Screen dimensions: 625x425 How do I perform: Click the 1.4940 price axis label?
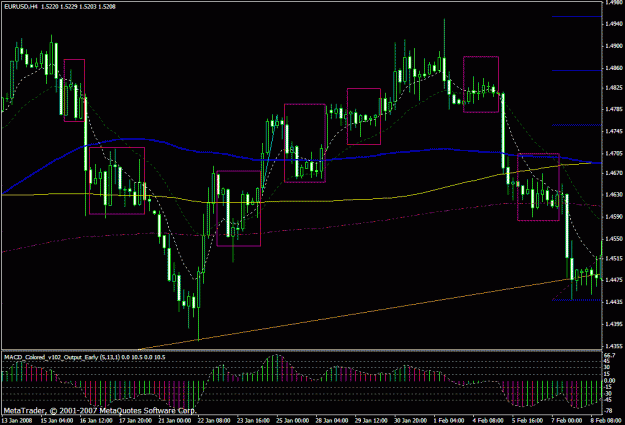614,24
